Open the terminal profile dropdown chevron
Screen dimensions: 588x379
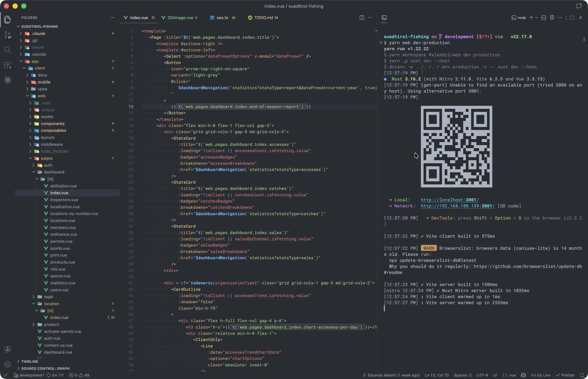[536, 17]
